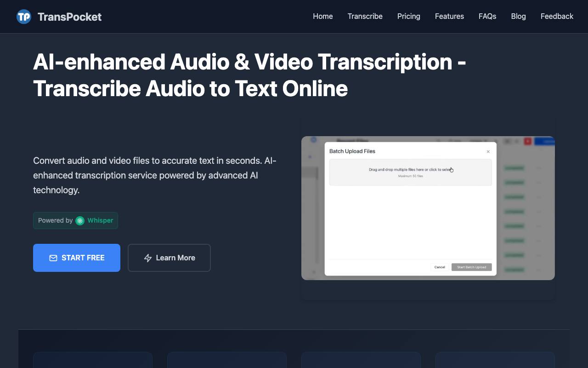
Task: Open the Home menu item
Action: (323, 16)
